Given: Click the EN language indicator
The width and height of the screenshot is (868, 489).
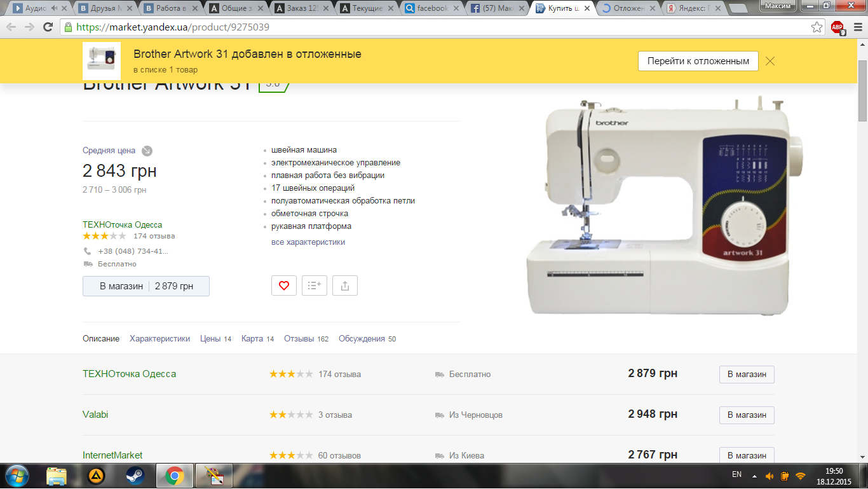Looking at the screenshot, I should coord(736,474).
